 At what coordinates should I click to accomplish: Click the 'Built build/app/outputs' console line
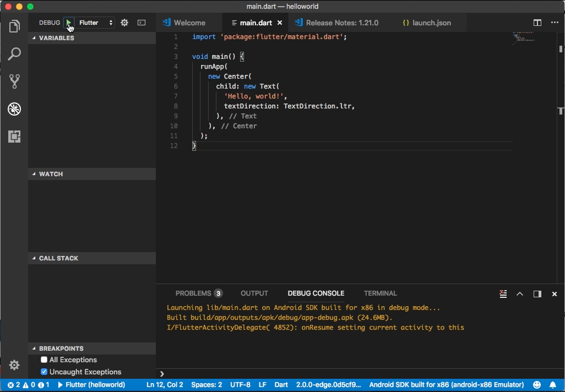pyautogui.click(x=279, y=318)
